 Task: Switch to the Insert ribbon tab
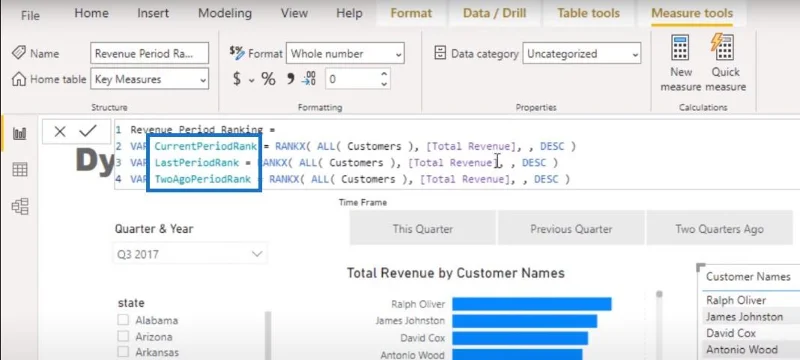(x=153, y=13)
